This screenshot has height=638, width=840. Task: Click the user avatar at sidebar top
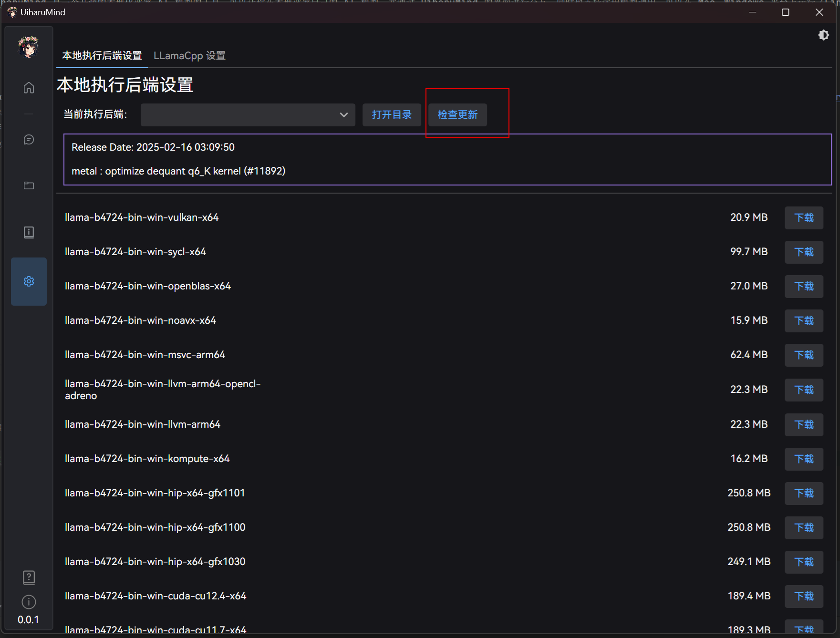click(x=29, y=47)
